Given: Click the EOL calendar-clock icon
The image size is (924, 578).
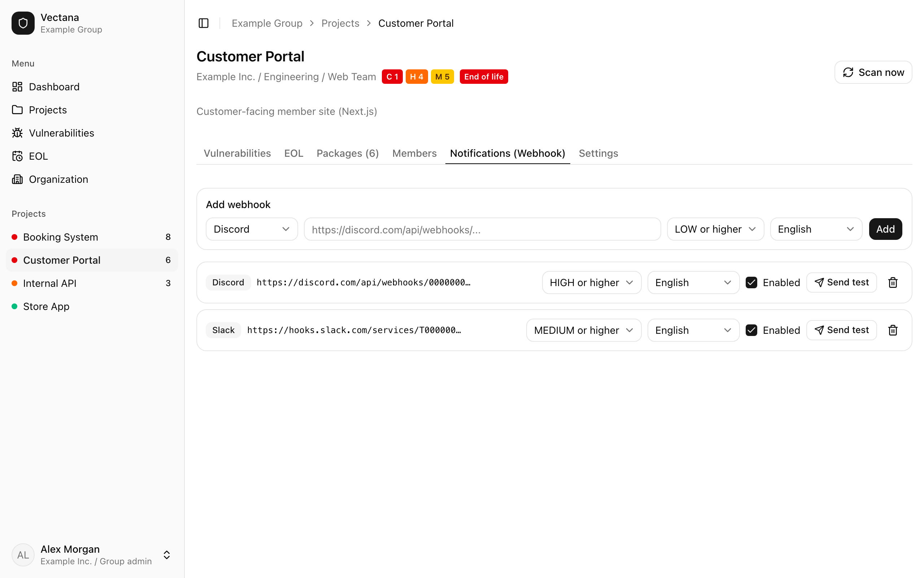Looking at the screenshot, I should point(17,156).
